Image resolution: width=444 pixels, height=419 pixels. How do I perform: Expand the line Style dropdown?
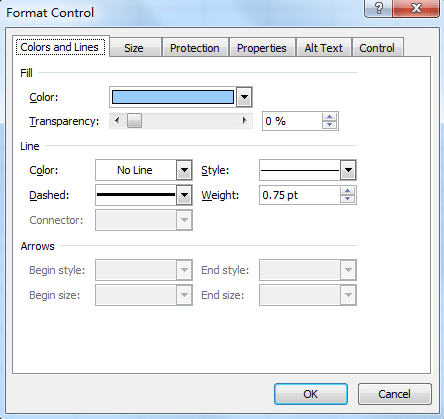(348, 170)
